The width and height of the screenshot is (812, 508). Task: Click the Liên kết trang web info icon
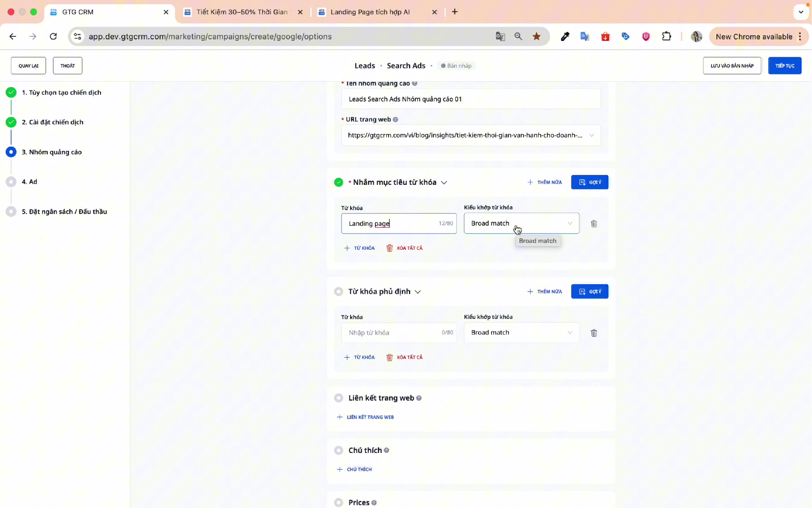pos(419,398)
